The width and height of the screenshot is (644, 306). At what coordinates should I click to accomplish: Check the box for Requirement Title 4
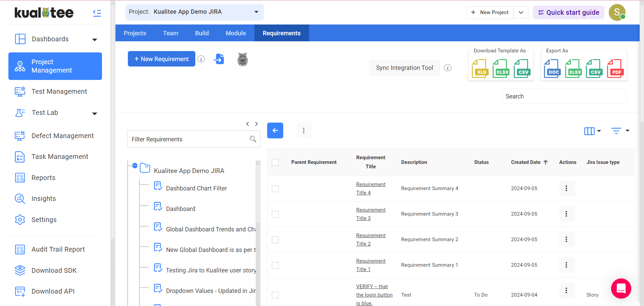275,189
